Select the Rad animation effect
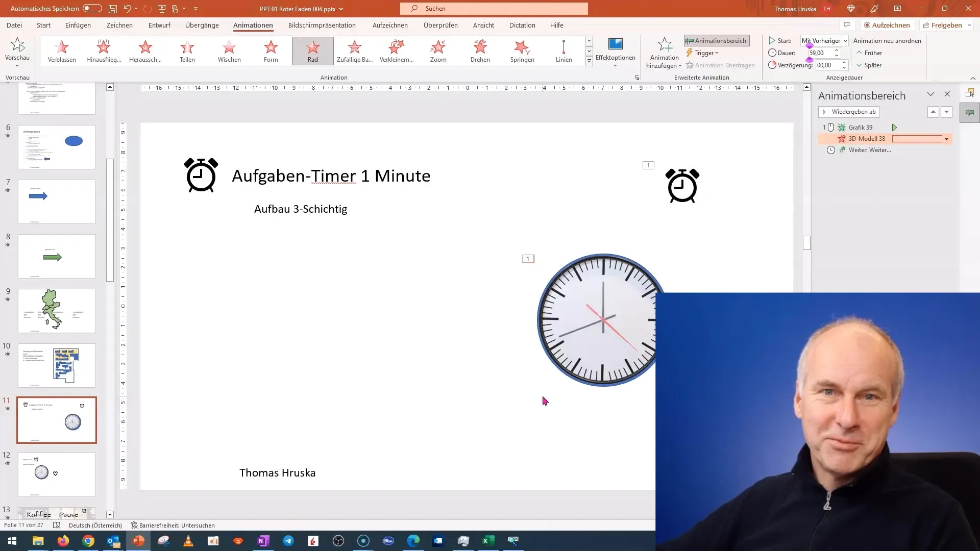 313,51
